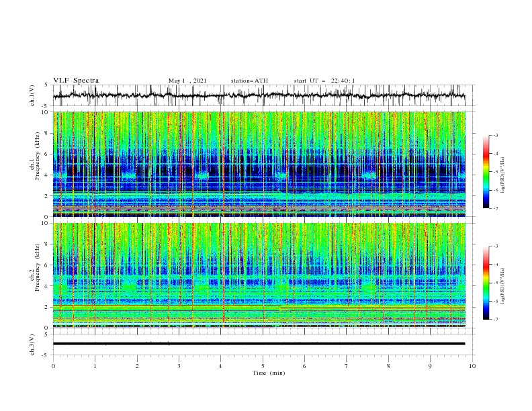Click the ch.1 'Frequency (kHz)' axis label
532x411 pixels.
[x=38, y=156]
